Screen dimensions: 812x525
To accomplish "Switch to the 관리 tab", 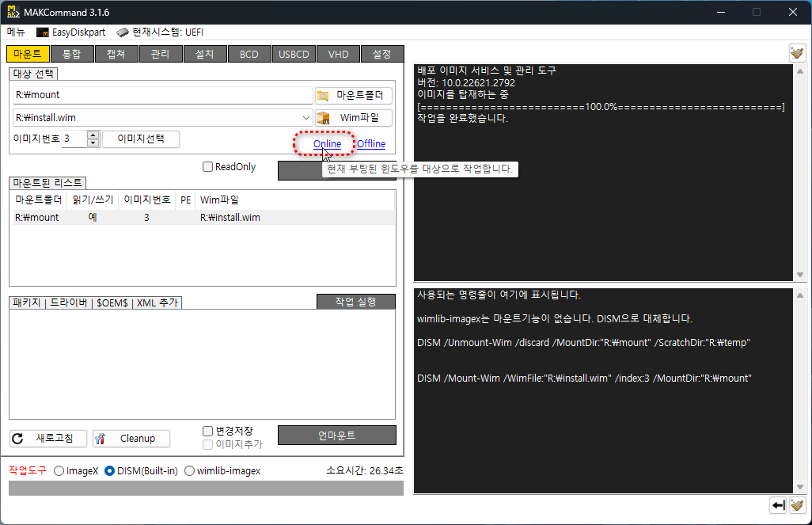I will [x=161, y=54].
